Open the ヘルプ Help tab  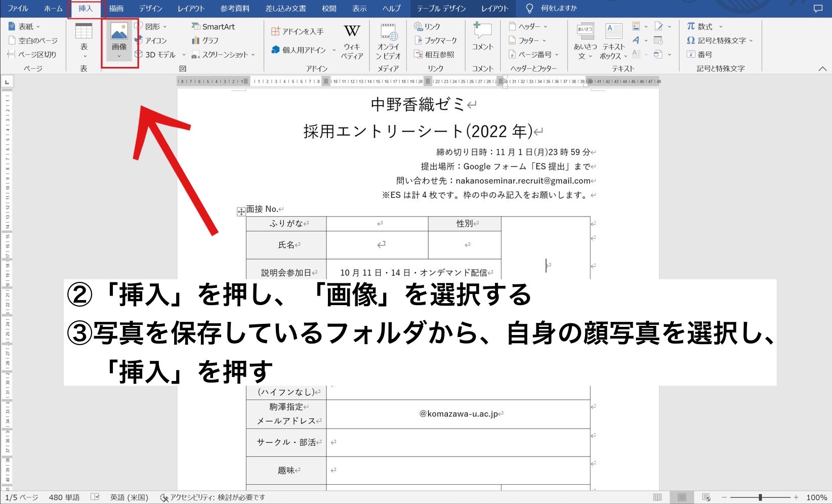(391, 8)
